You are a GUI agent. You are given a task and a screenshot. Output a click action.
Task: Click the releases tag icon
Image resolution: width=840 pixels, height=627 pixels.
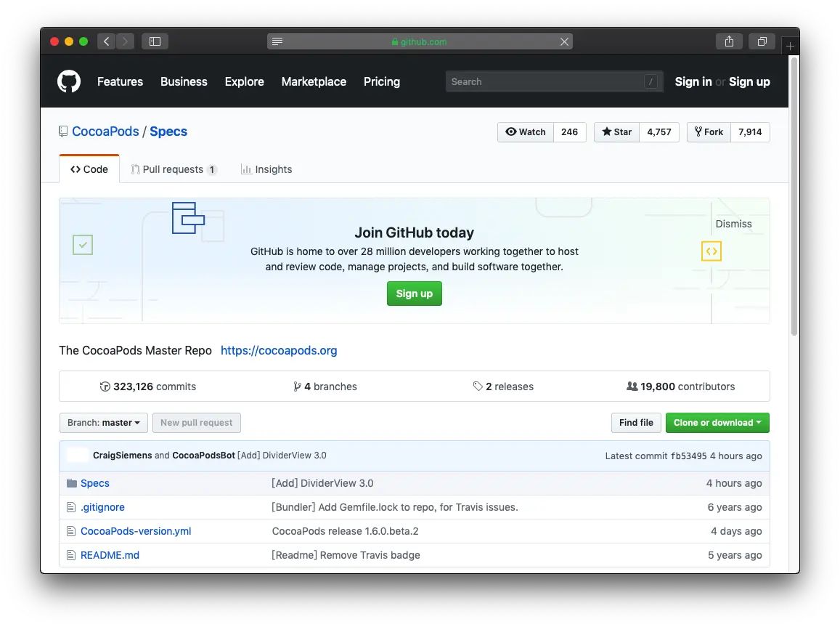coord(478,387)
